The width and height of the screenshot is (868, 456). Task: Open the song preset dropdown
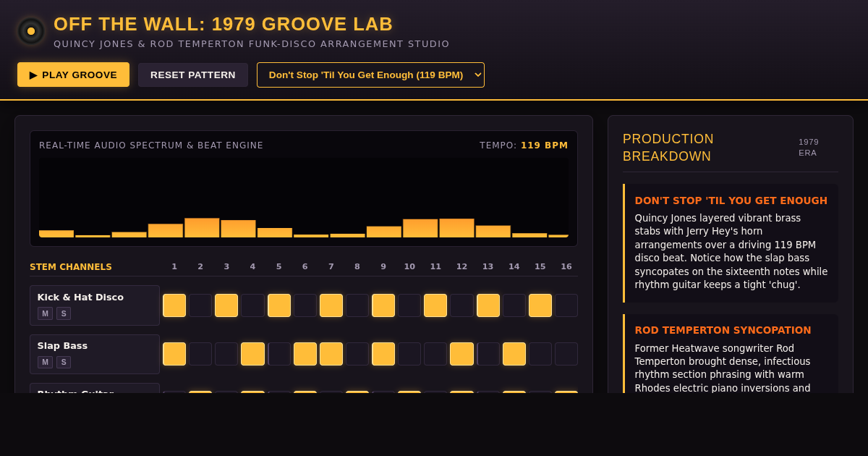click(370, 75)
